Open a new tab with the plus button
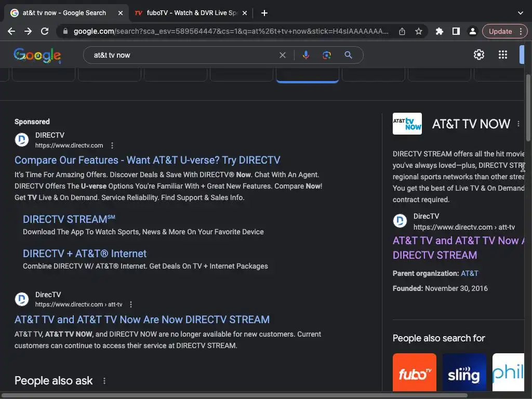This screenshot has height=399, width=532. tap(264, 13)
